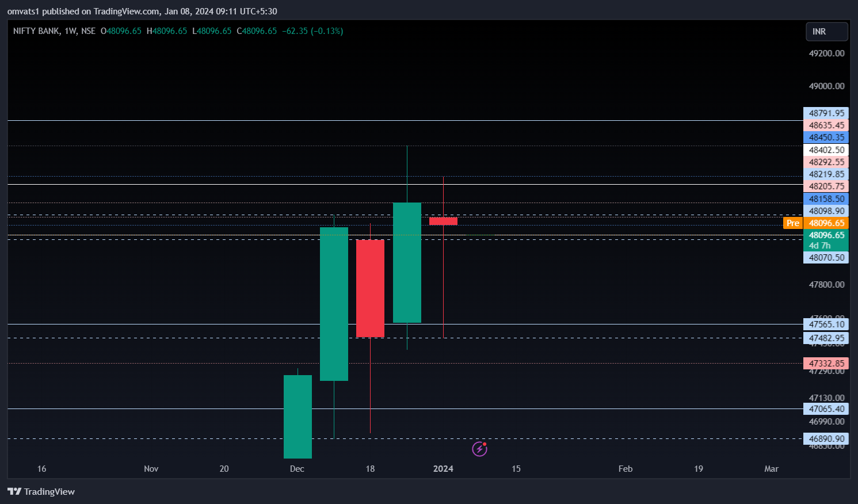
Task: Click the lowest green candle near Dec
Action: [298, 417]
